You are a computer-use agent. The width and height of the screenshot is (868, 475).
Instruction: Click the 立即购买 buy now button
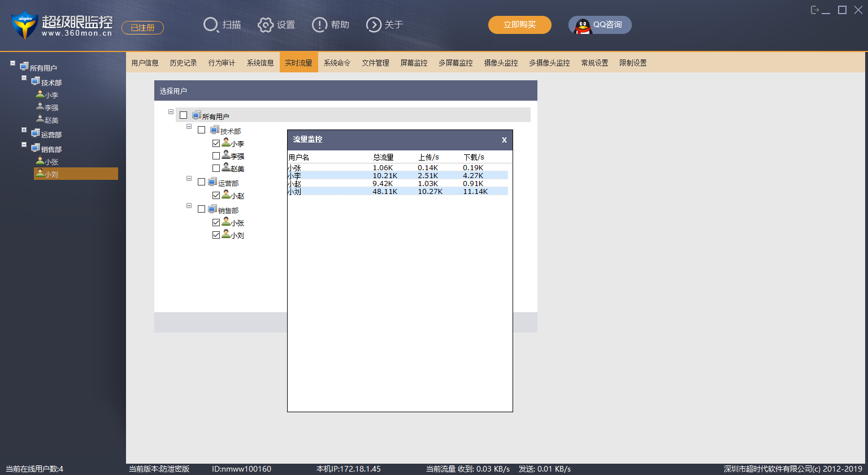(x=519, y=25)
